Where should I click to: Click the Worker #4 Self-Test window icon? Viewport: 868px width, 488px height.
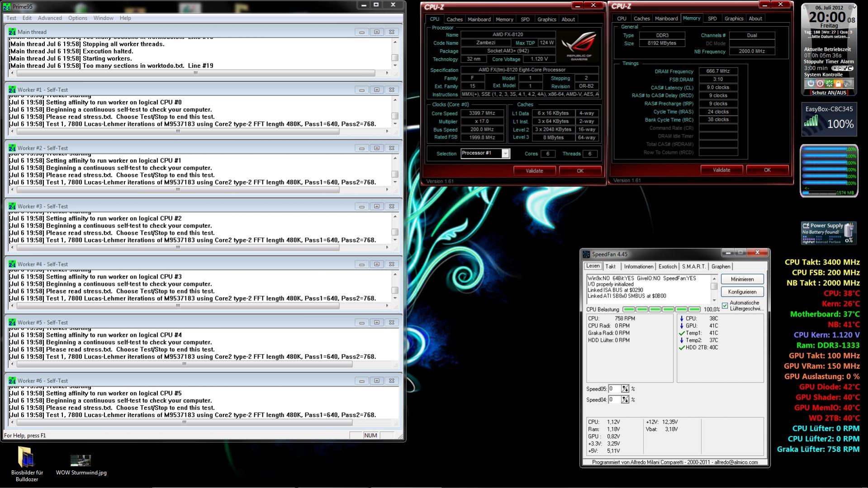[x=13, y=264]
